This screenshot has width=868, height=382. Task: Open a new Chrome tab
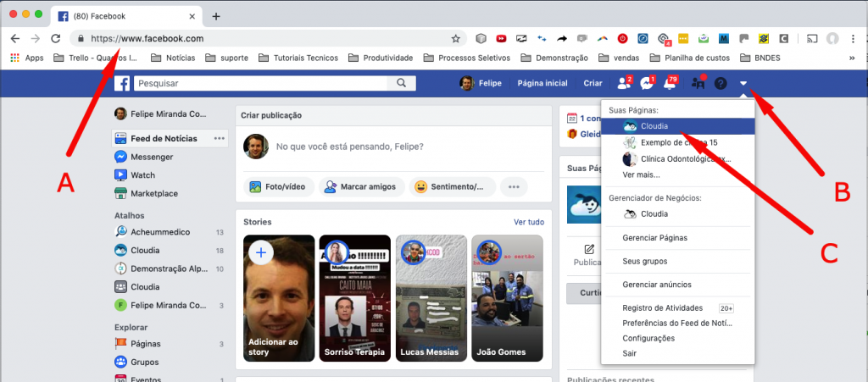216,16
